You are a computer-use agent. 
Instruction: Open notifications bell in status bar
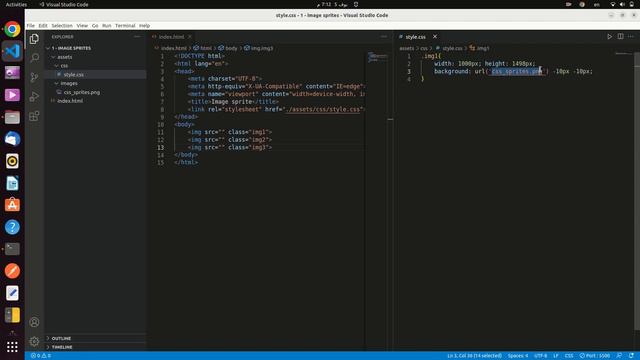(631, 356)
